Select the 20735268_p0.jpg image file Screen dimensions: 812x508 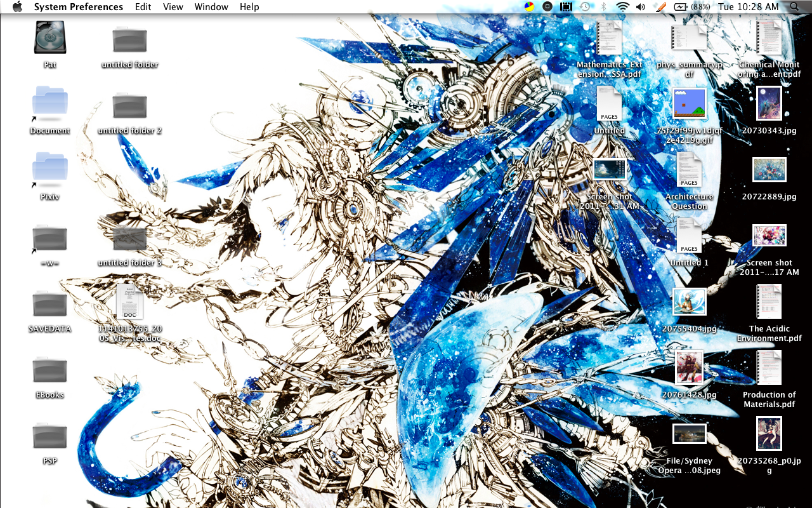pyautogui.click(x=769, y=434)
